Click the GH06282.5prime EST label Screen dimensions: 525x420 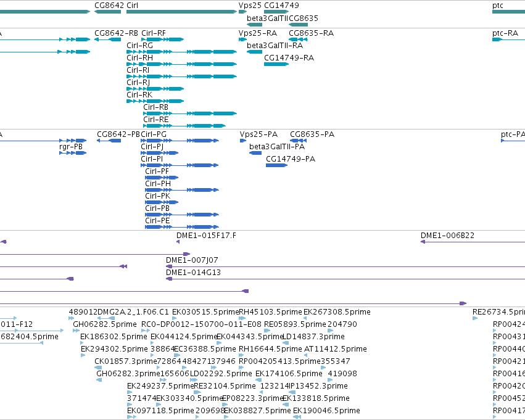coord(105,324)
